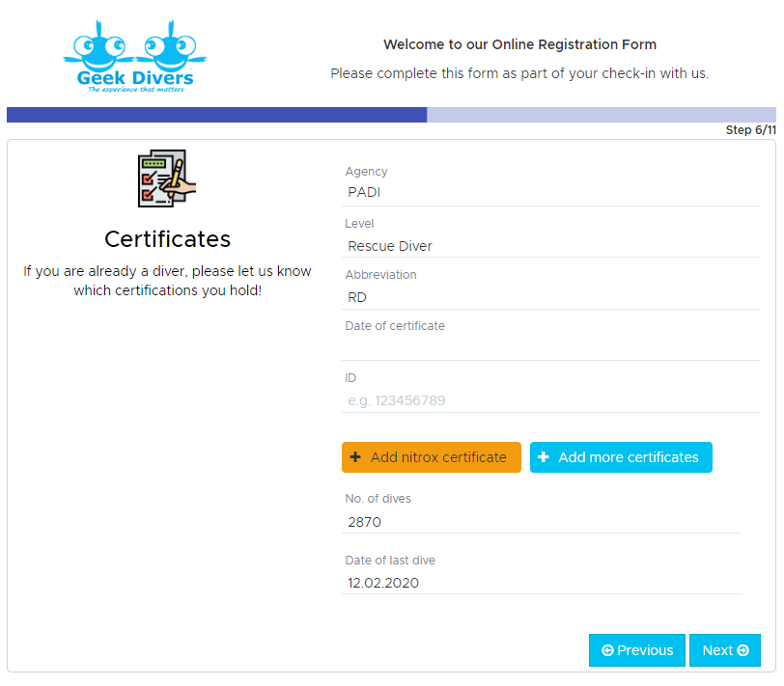
Task: Add a nitrox certificate
Action: 432,457
